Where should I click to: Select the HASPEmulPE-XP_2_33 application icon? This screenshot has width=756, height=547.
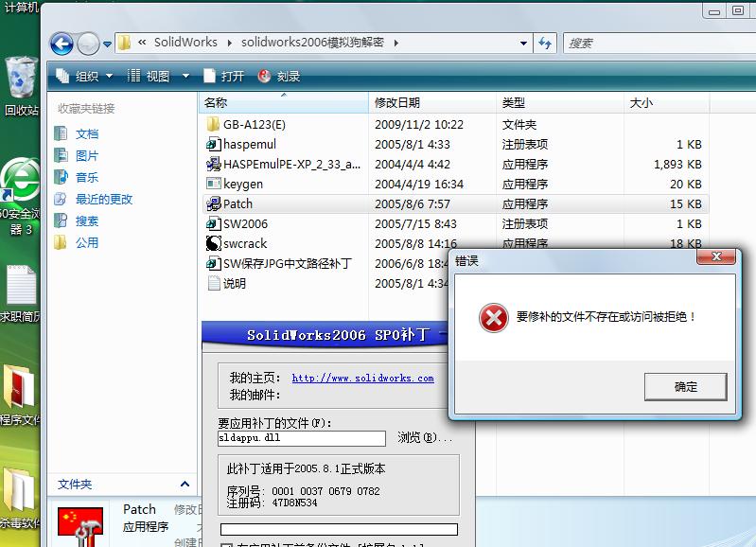click(x=213, y=164)
